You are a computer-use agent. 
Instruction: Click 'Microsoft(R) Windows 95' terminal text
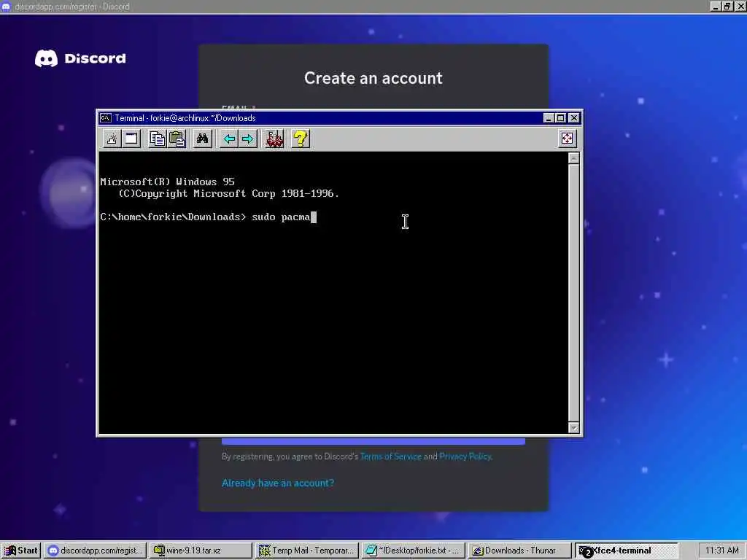point(167,182)
